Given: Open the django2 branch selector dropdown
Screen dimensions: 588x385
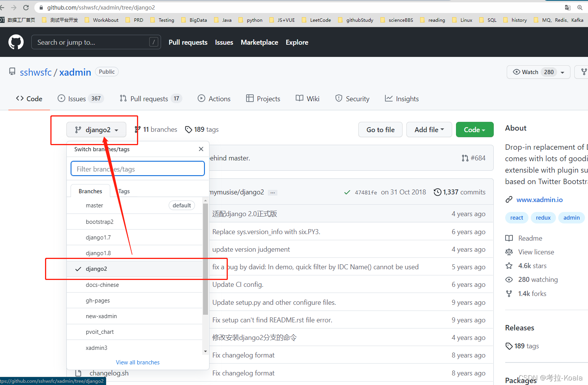Looking at the screenshot, I should click(x=96, y=130).
